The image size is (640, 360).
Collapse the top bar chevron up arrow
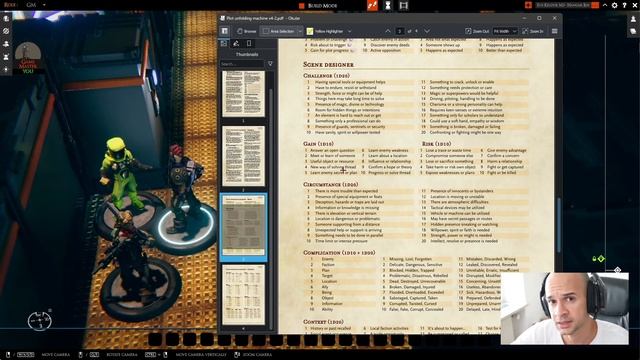pos(605,5)
